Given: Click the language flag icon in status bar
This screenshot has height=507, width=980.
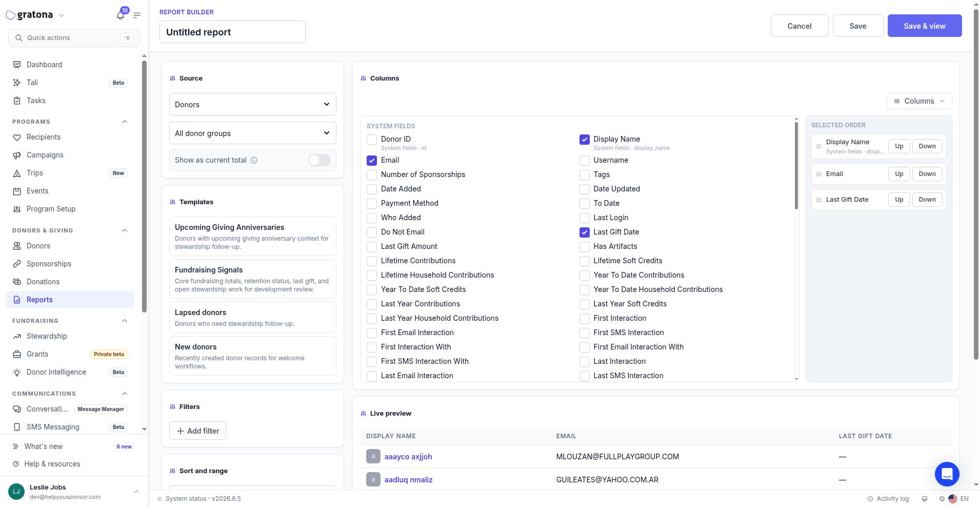Looking at the screenshot, I should [953, 499].
